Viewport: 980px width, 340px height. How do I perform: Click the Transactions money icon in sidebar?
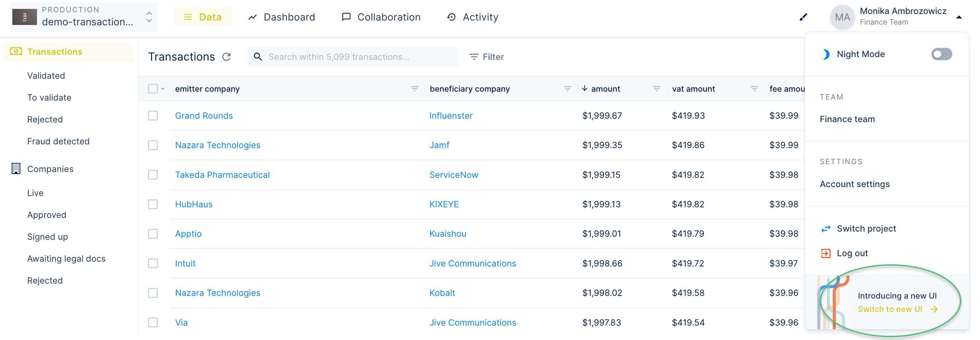(16, 52)
